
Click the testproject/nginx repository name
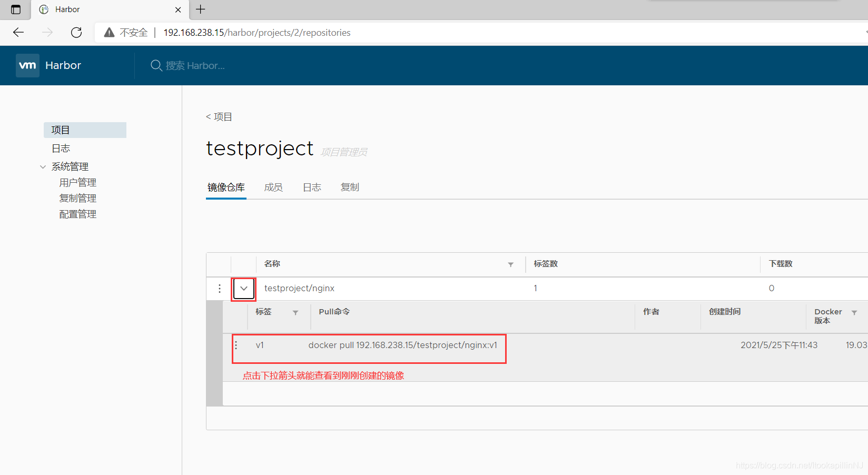coord(299,289)
